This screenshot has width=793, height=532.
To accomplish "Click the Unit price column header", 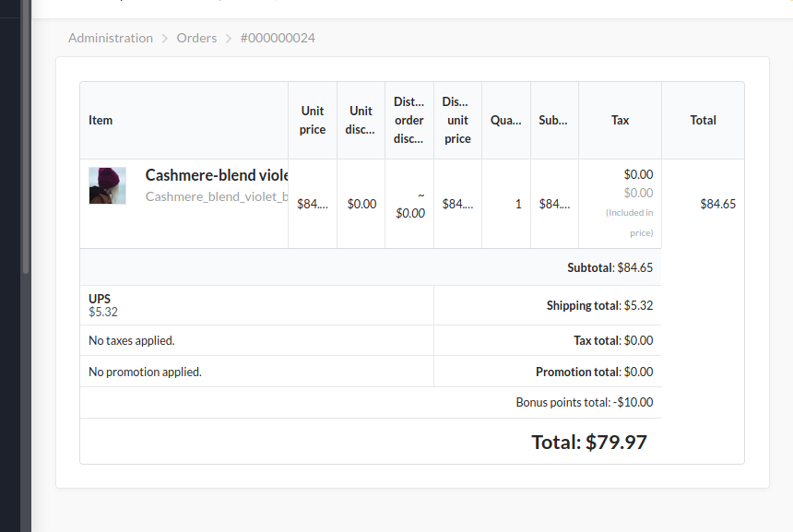I will pos(313,120).
